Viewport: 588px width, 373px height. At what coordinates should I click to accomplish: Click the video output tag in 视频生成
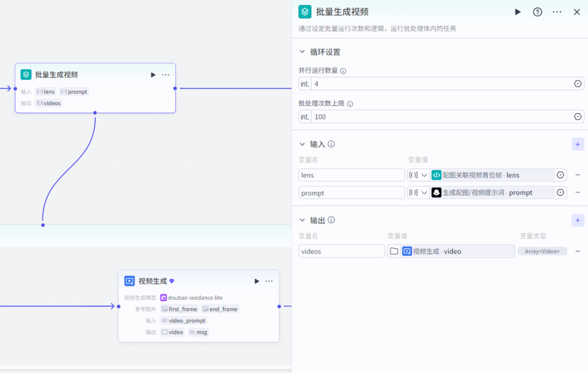point(173,332)
